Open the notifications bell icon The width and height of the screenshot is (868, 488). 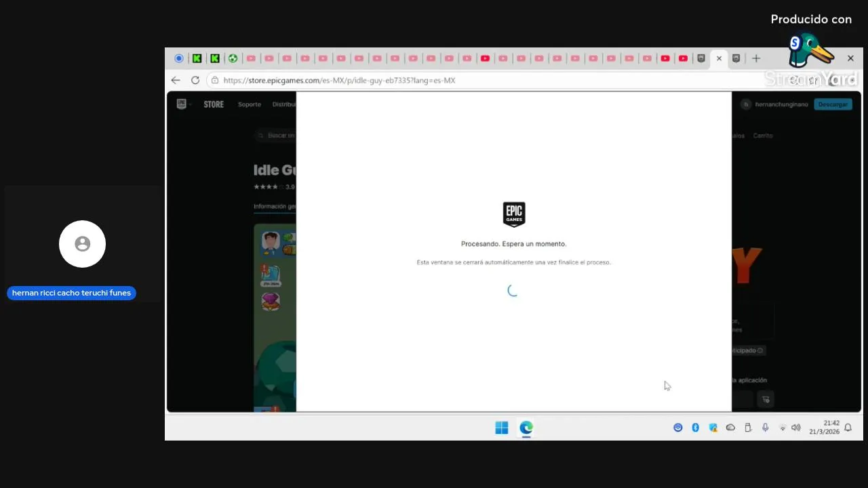[848, 428]
